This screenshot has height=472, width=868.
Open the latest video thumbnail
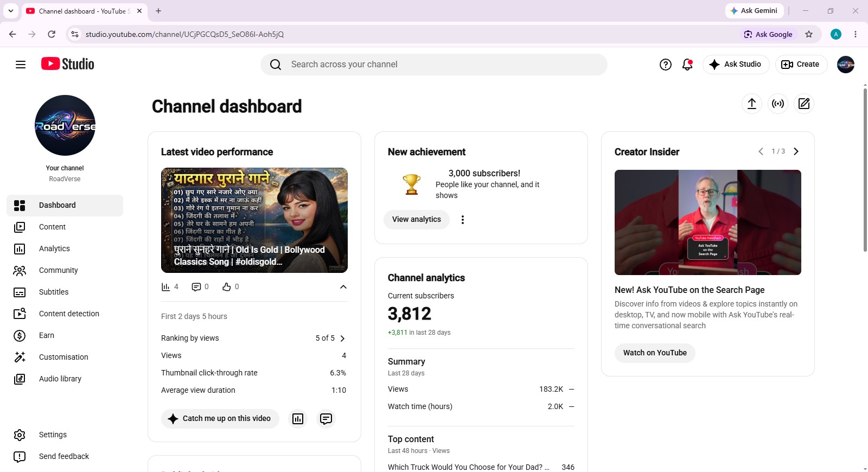[x=254, y=220]
